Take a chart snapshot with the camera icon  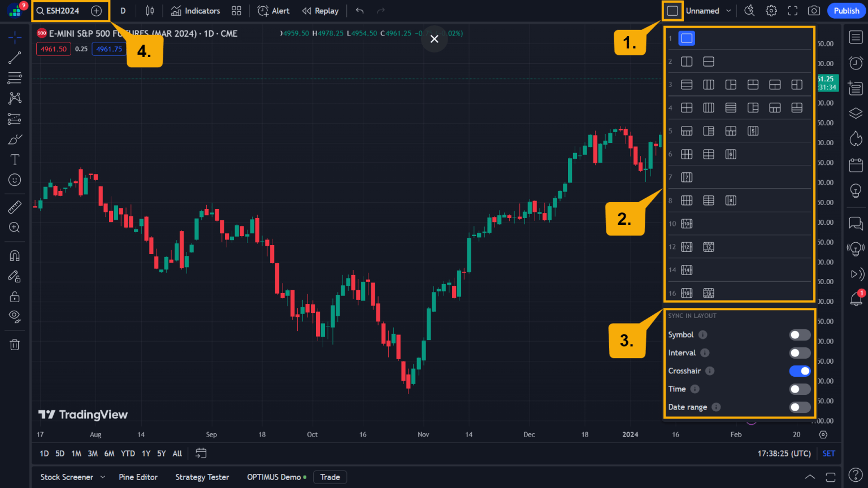814,10
